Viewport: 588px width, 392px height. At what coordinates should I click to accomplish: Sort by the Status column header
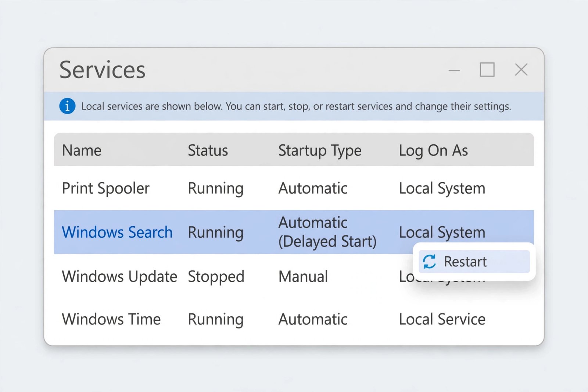pos(208,150)
